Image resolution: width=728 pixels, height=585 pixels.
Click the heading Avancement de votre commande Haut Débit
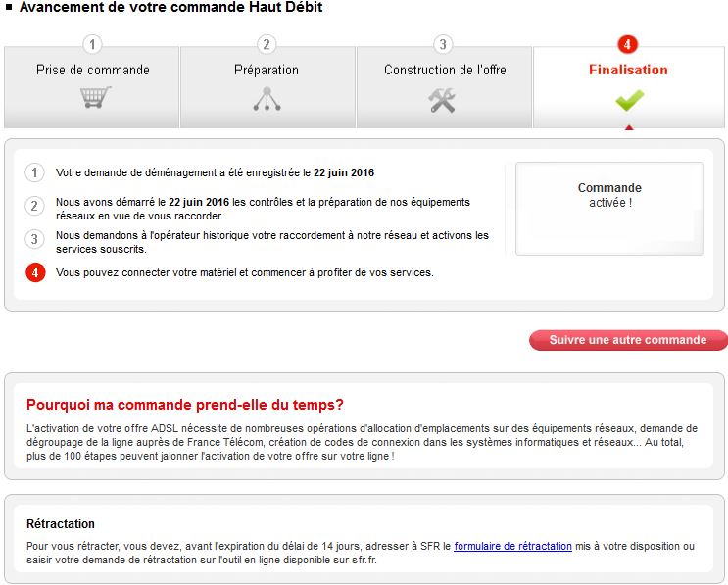[170, 7]
